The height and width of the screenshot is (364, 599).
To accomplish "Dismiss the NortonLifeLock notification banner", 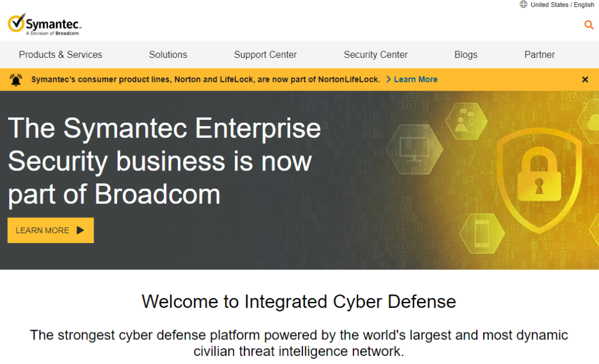I will pos(584,79).
